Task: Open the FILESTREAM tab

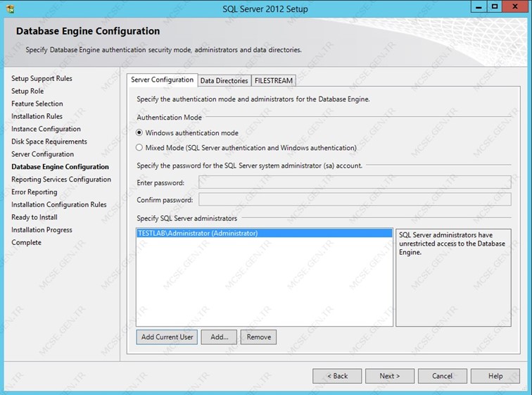Action: 274,81
